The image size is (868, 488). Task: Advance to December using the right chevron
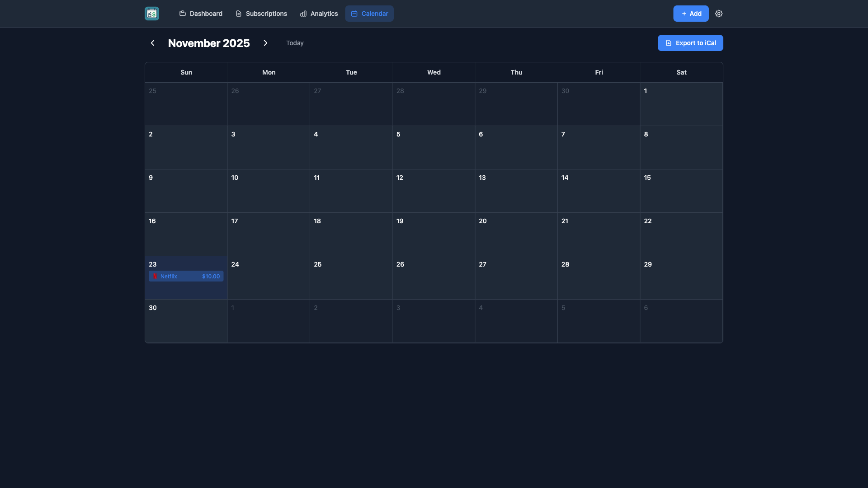[x=265, y=42]
